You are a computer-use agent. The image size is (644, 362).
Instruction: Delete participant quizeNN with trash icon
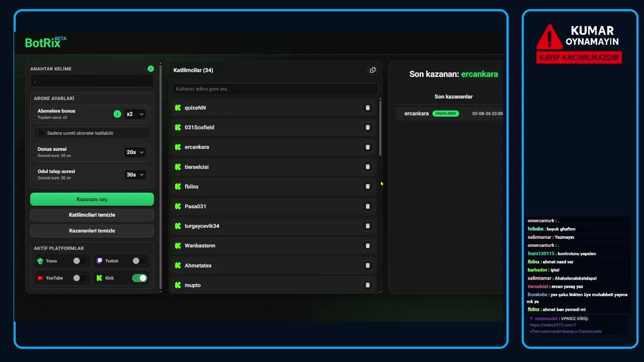(x=367, y=108)
